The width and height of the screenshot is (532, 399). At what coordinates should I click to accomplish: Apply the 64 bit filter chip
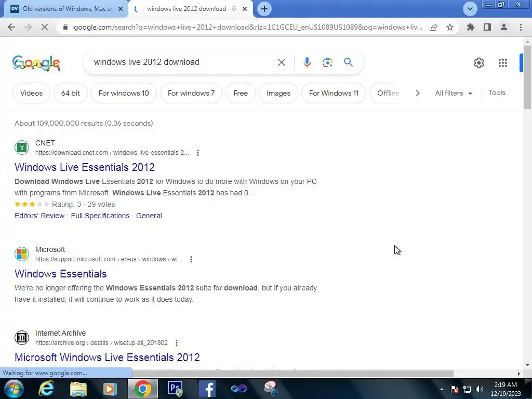click(71, 93)
